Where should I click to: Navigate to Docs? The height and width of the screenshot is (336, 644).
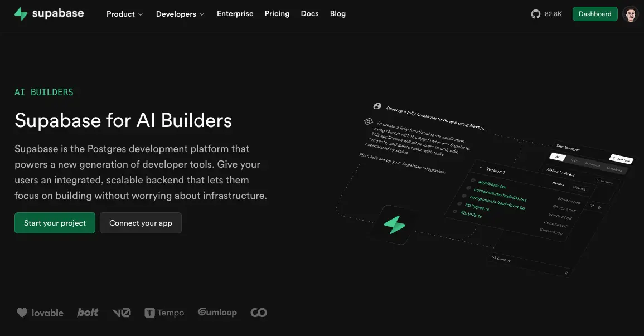pyautogui.click(x=309, y=14)
